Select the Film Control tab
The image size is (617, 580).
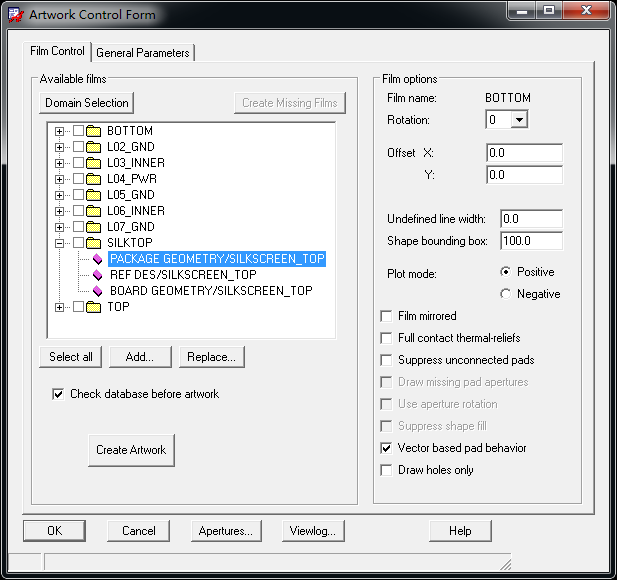click(x=55, y=52)
